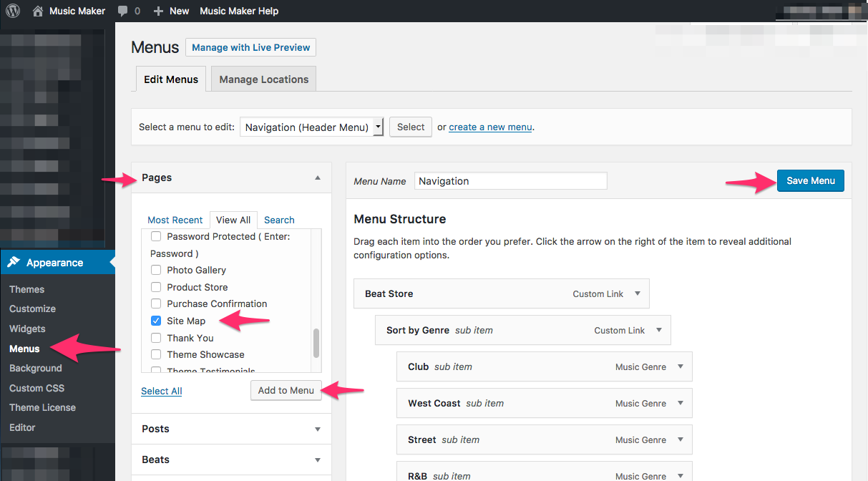This screenshot has height=481, width=868.
Task: Expand Club sub item options
Action: (x=680, y=366)
